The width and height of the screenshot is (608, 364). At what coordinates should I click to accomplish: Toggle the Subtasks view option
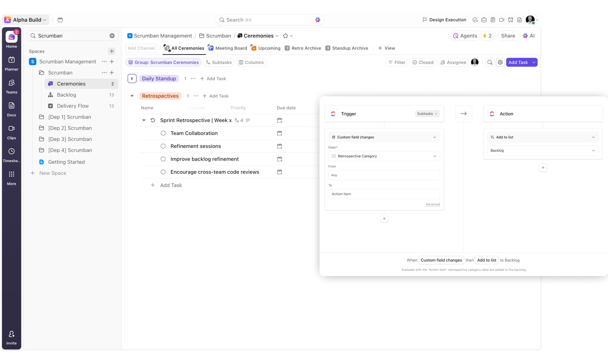(218, 62)
